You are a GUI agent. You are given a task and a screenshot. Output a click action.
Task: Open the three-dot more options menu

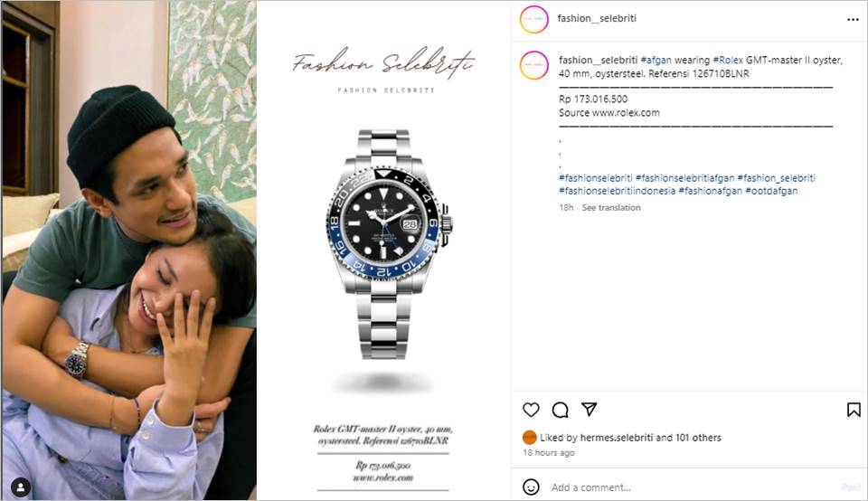tap(853, 19)
